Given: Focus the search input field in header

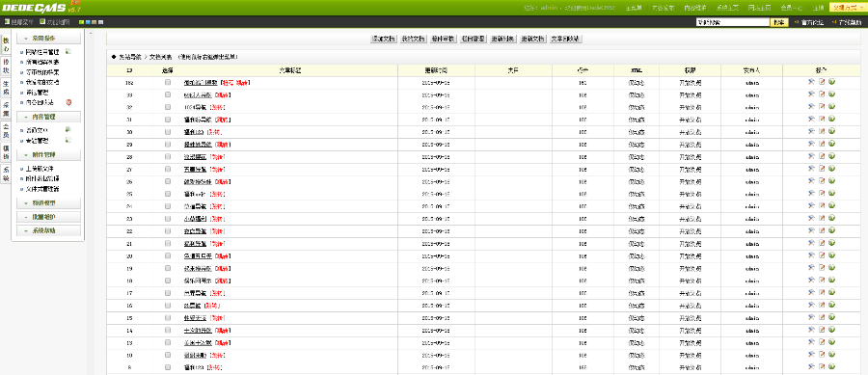Looking at the screenshot, I should pos(733,23).
